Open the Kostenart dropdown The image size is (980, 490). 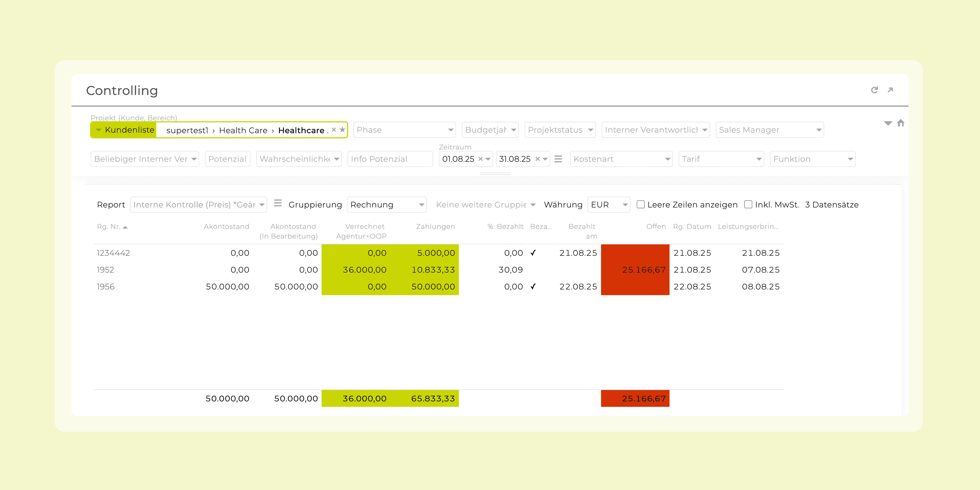pyautogui.click(x=622, y=159)
